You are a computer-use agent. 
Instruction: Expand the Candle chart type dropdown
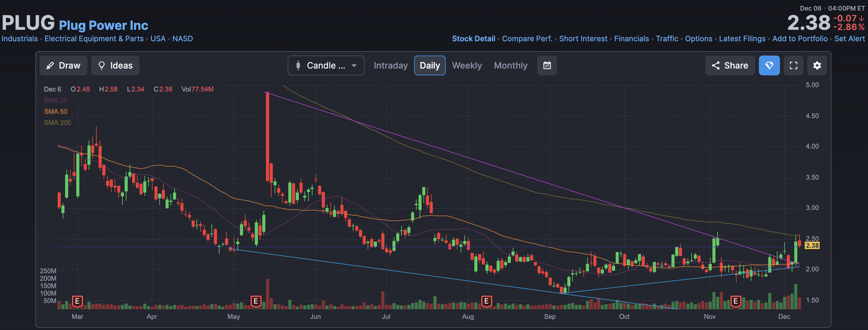326,65
